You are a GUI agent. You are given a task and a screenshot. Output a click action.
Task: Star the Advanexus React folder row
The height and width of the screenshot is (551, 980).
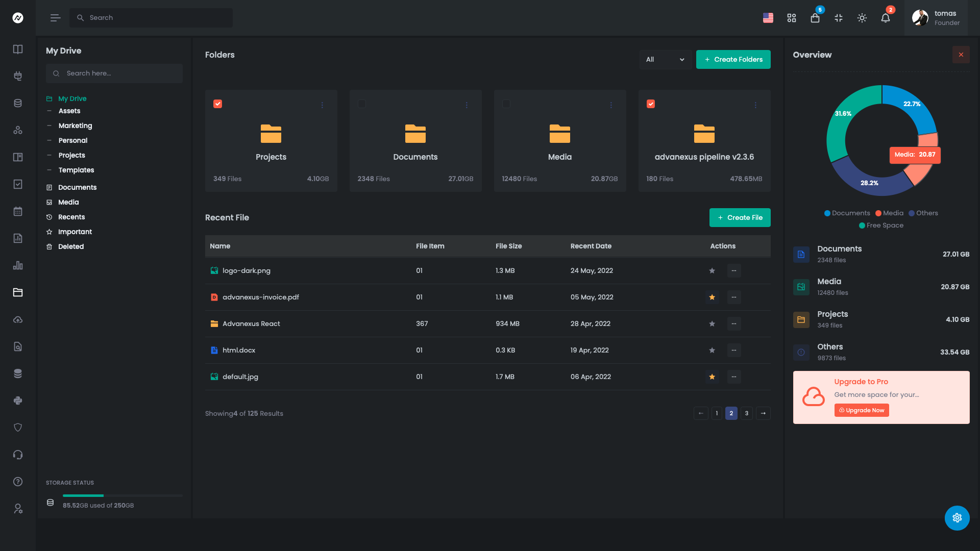pyautogui.click(x=712, y=323)
